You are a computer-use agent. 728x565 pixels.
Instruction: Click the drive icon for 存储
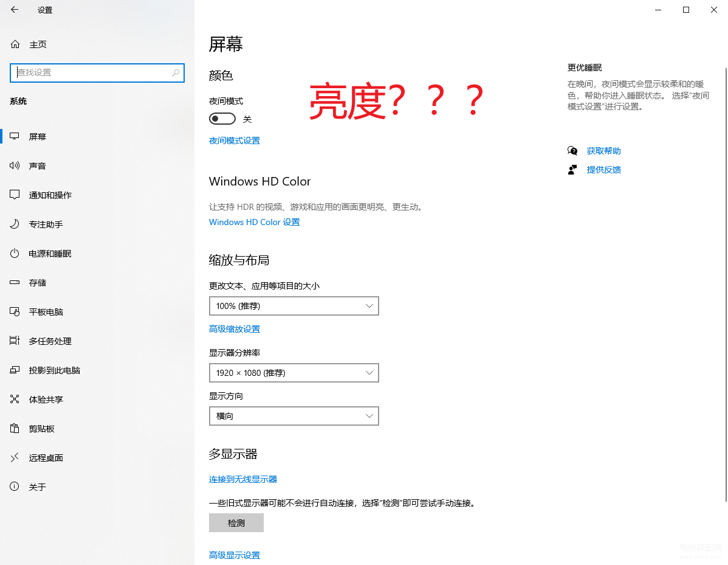point(15,282)
